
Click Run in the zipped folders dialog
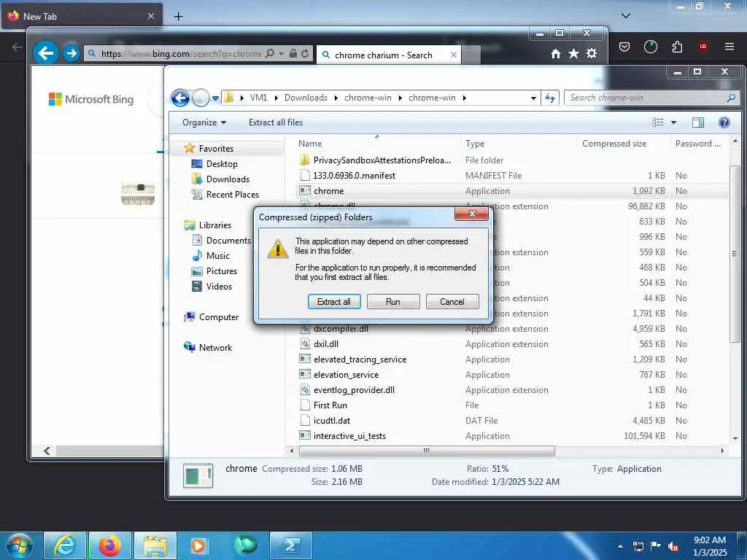tap(393, 301)
